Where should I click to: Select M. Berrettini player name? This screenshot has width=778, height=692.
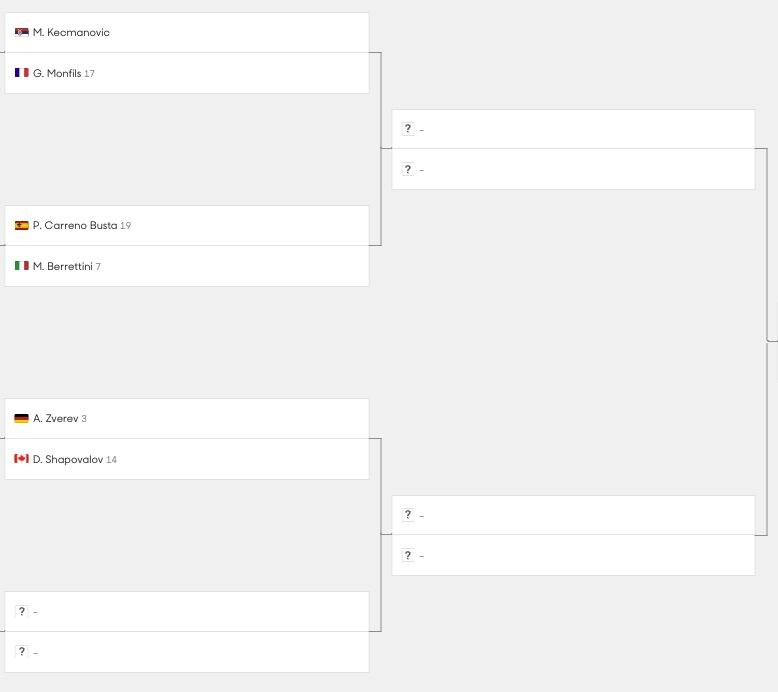click(x=63, y=266)
